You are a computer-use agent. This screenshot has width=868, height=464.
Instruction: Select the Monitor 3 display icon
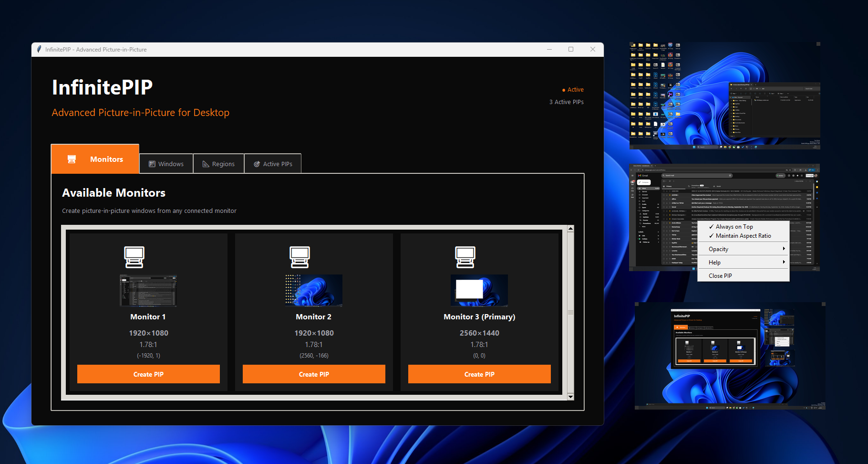(x=465, y=257)
